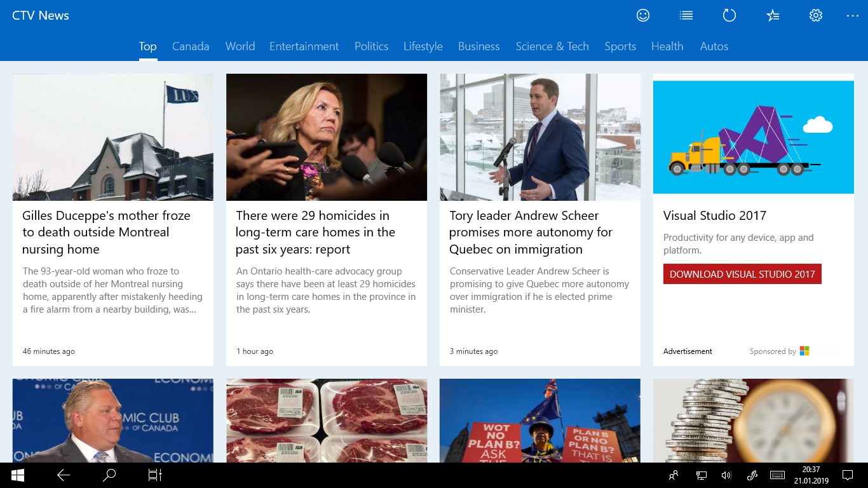The width and height of the screenshot is (868, 488).
Task: Open the volume control tray icon
Action: (x=726, y=475)
